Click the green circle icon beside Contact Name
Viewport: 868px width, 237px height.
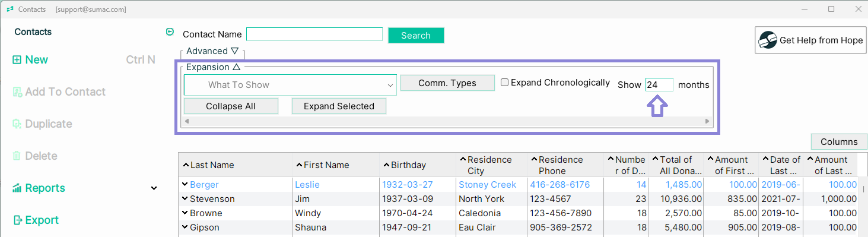pyautogui.click(x=170, y=32)
